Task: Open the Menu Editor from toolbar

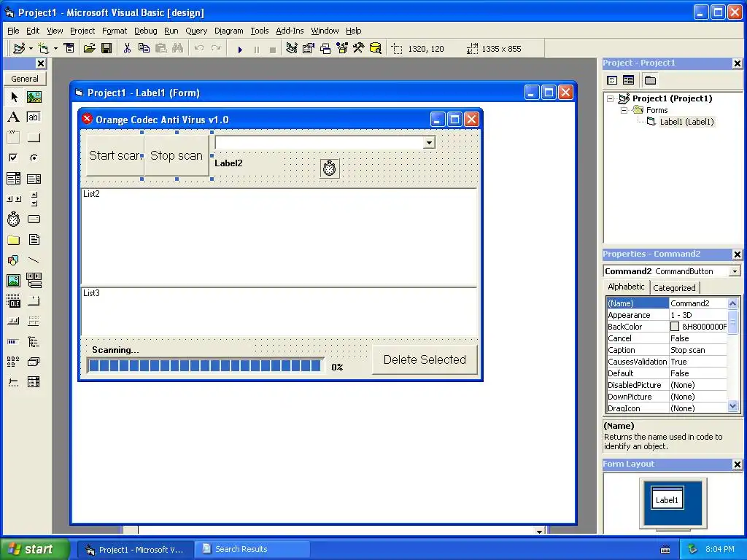Action: tap(69, 49)
